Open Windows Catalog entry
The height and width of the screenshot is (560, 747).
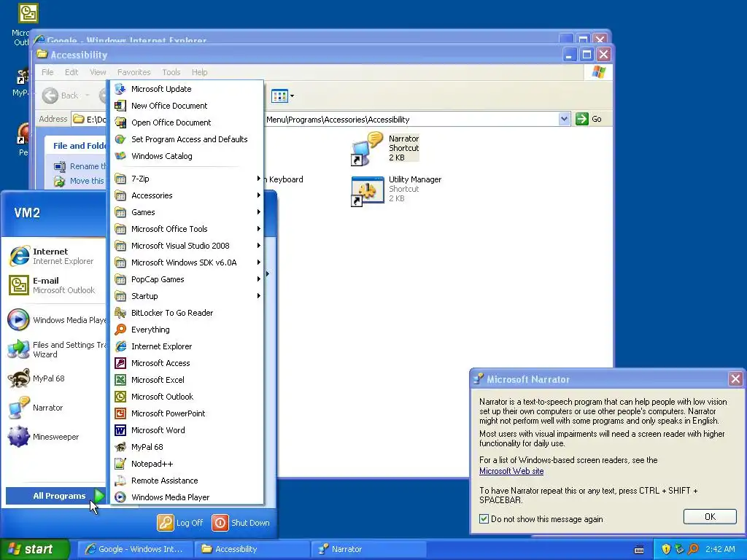point(187,156)
